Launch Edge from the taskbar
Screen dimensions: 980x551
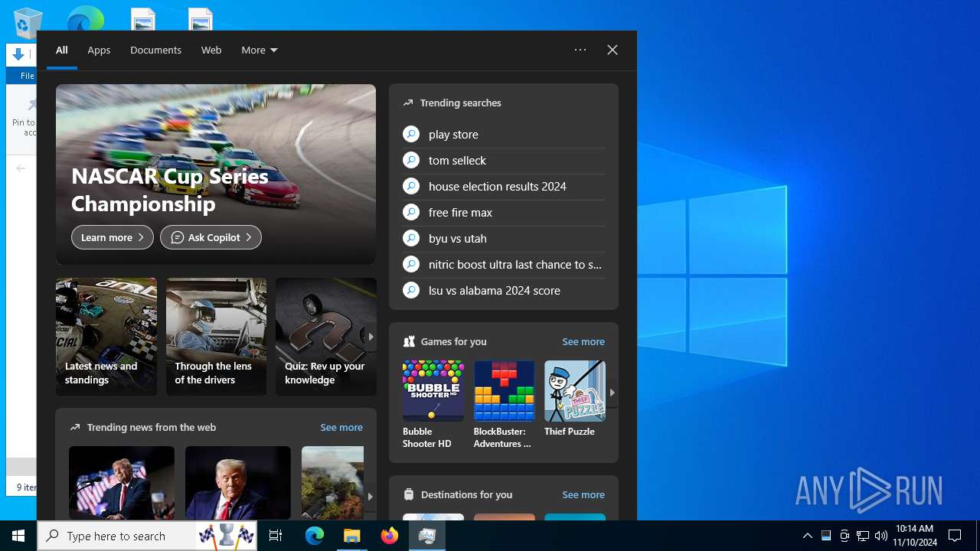tap(315, 536)
